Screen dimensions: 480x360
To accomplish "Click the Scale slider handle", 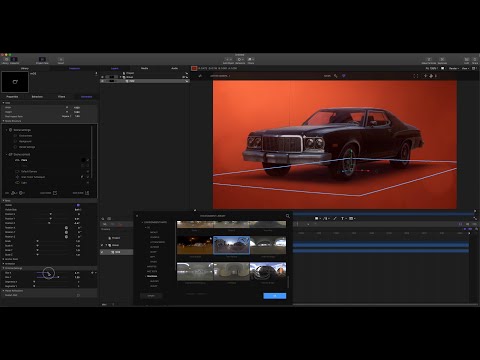I will point(37,241).
